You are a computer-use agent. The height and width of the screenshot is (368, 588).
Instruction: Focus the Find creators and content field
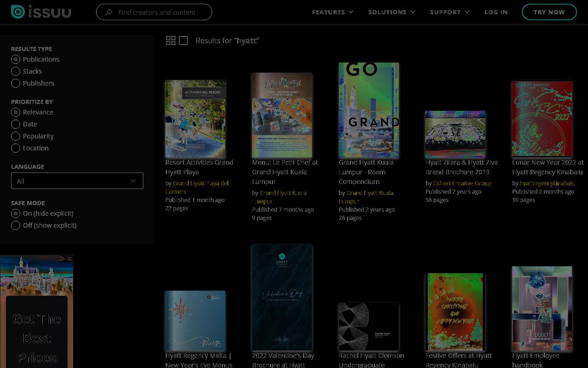[x=154, y=12]
